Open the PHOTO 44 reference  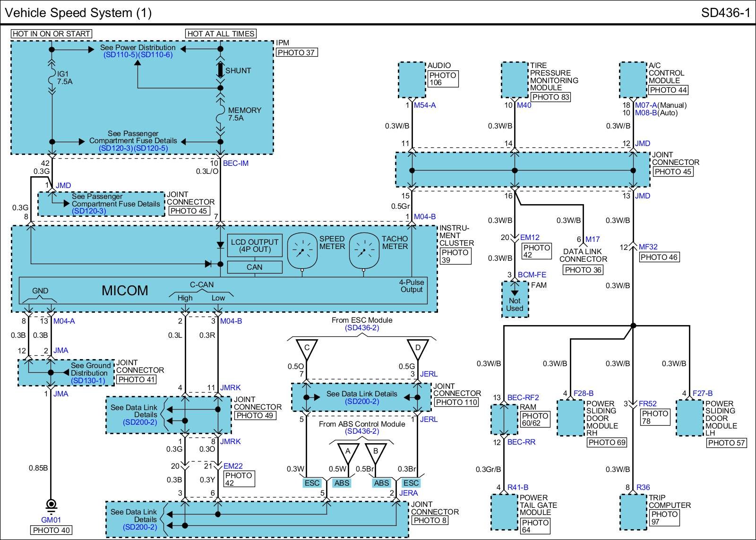[x=668, y=90]
